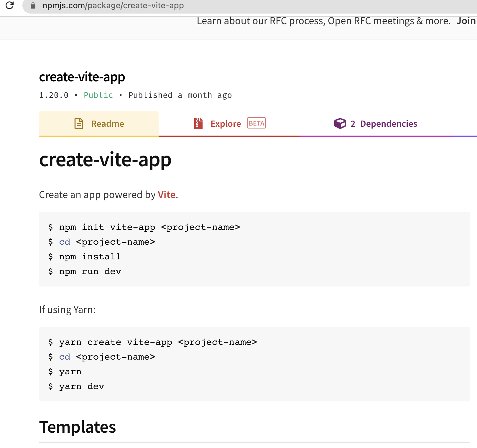477x448 pixels.
Task: Click the 'npm install' code line
Action: (x=85, y=257)
